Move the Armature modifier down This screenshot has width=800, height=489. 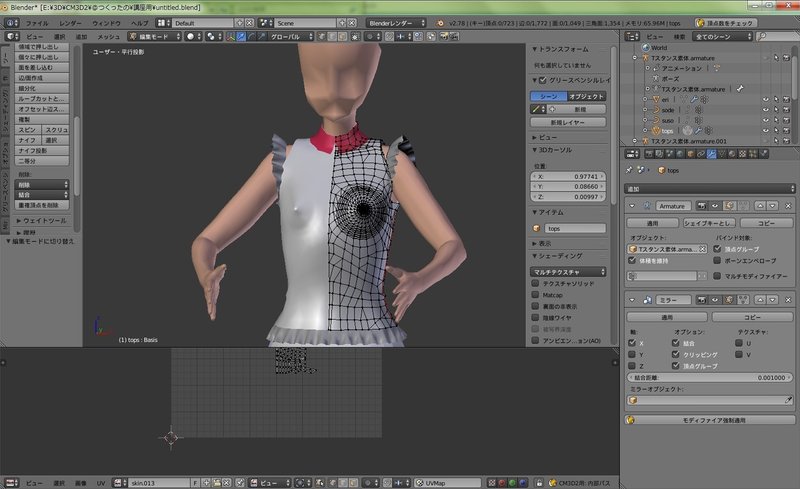click(772, 206)
